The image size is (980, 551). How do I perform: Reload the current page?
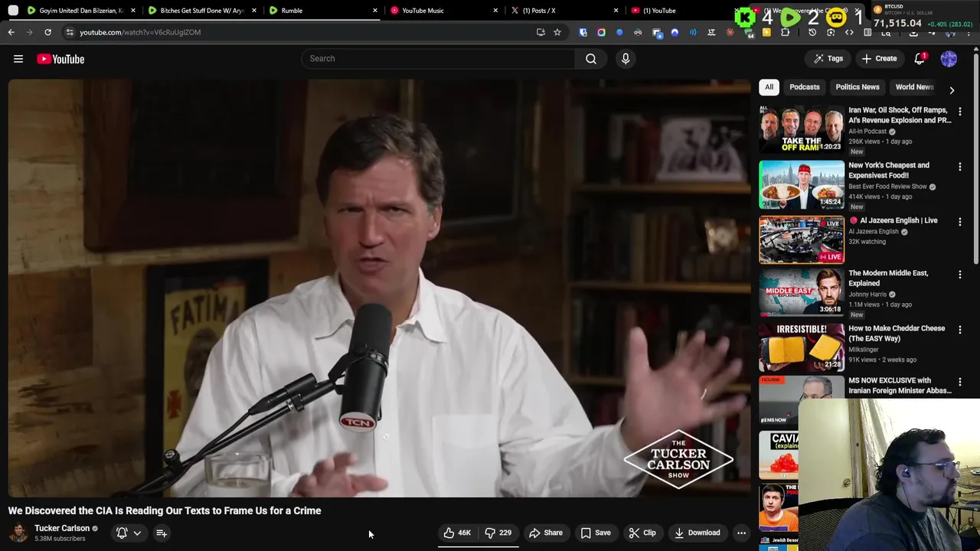[47, 32]
